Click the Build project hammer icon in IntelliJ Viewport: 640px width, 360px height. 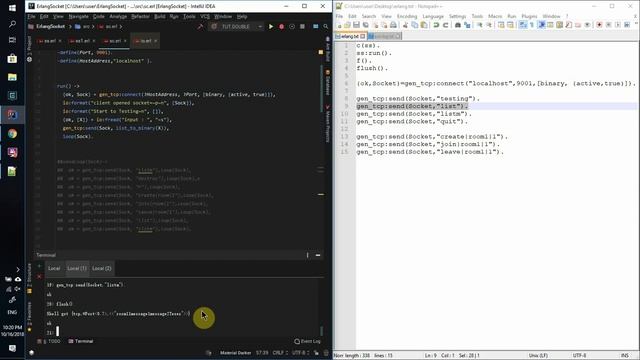pyautogui.click(x=200, y=27)
